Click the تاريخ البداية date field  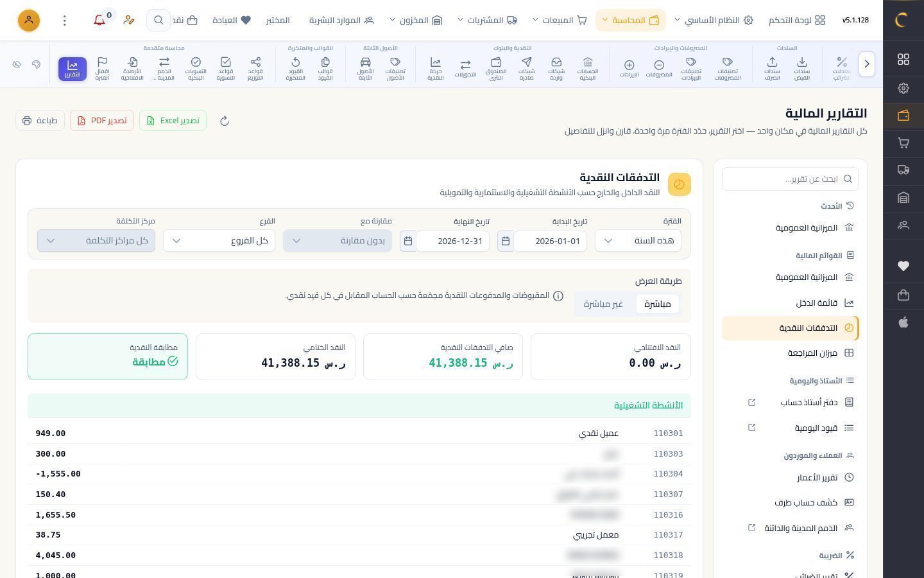pos(550,241)
